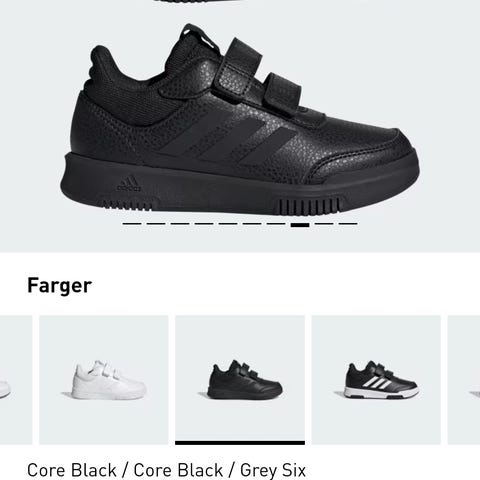Select the second image carousel indicator dash
This screenshot has width=480, height=480.
coord(156,224)
